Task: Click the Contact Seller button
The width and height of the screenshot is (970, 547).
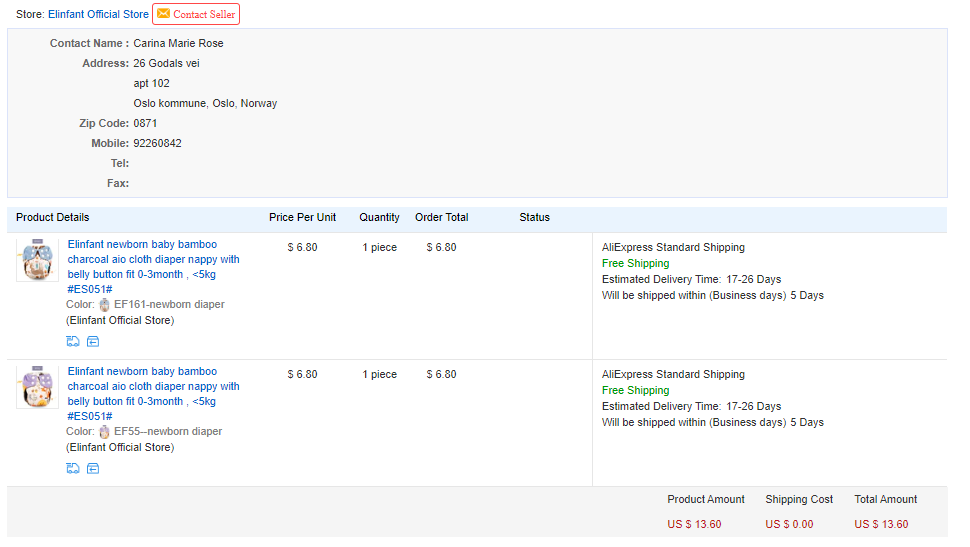Action: 196,14
